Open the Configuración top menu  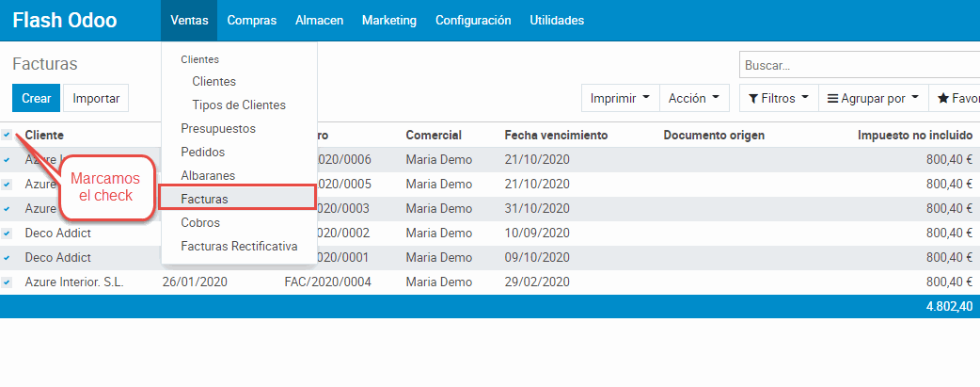(473, 20)
